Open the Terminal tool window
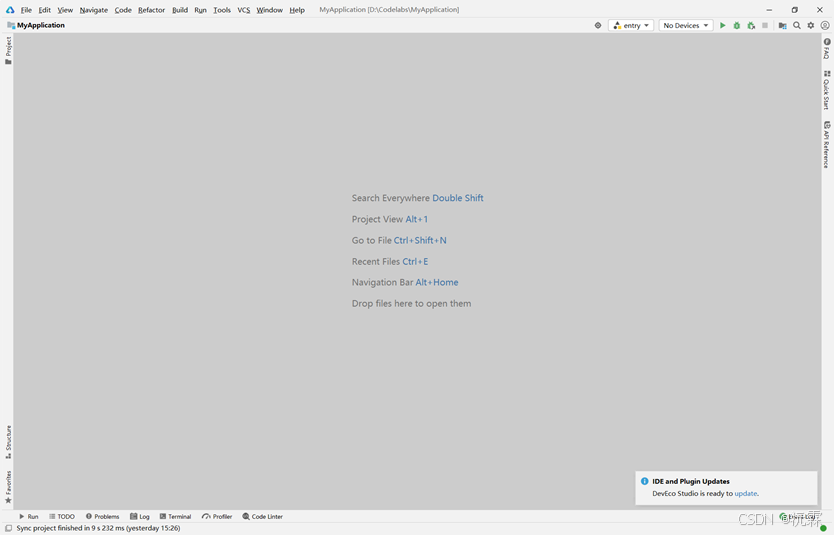834x535 pixels. coord(175,516)
